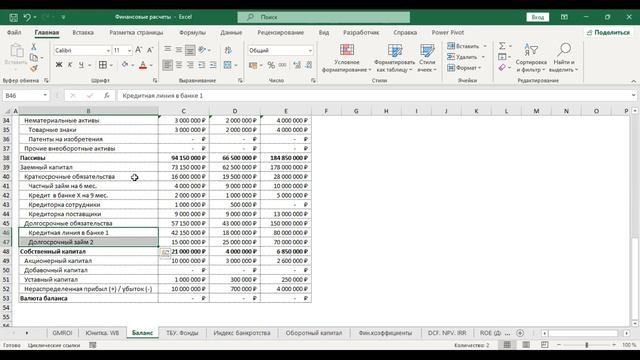Toggle underline formatting Ч
This screenshot has width=640, height=360.
tap(81, 65)
